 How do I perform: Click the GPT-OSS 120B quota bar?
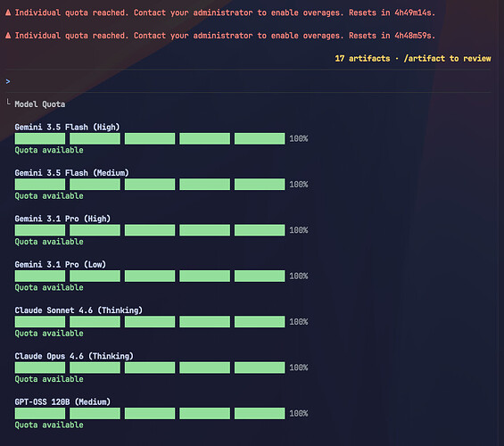click(x=150, y=414)
